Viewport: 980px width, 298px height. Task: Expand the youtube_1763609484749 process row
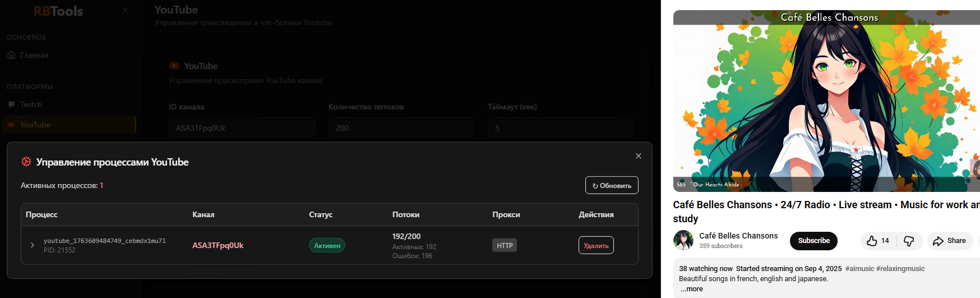(x=33, y=245)
